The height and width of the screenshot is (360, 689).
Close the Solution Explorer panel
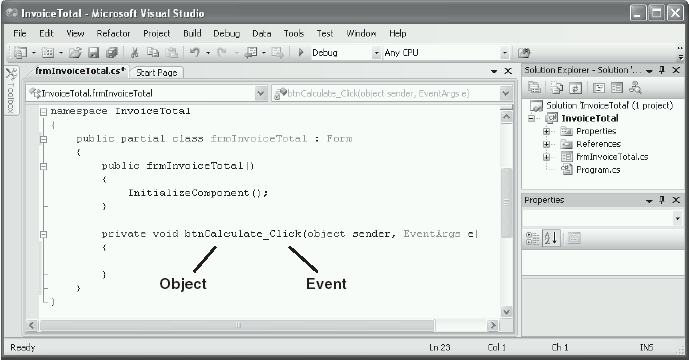pos(676,70)
